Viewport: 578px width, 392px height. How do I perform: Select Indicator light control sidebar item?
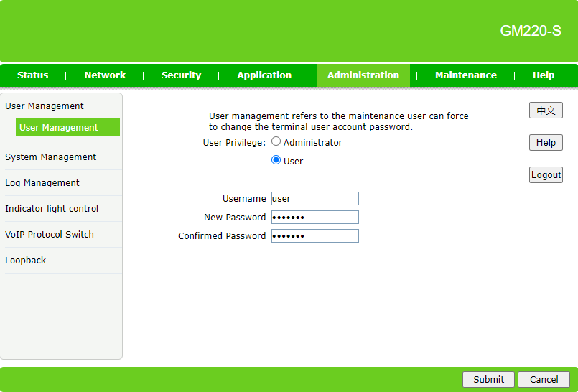(52, 209)
